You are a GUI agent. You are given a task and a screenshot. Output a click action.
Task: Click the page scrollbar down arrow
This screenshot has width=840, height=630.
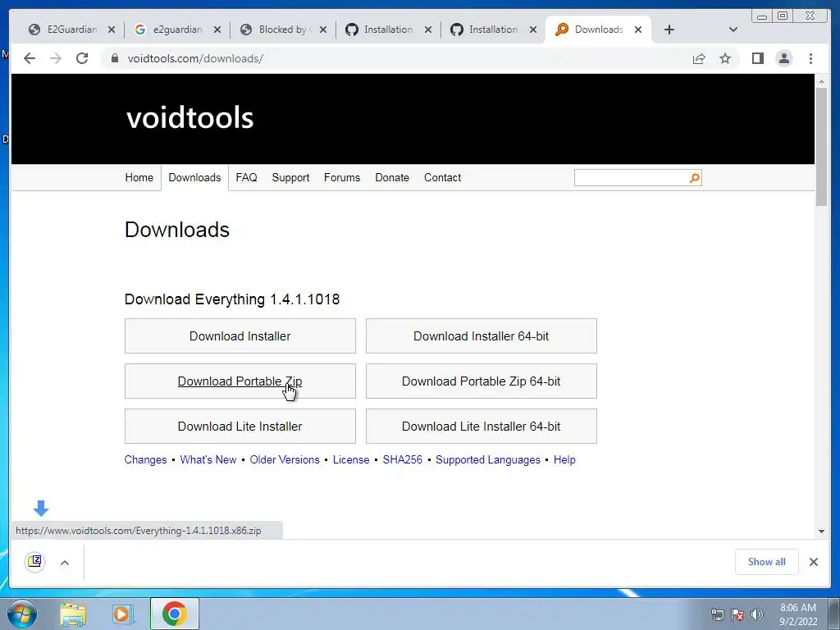point(821,532)
